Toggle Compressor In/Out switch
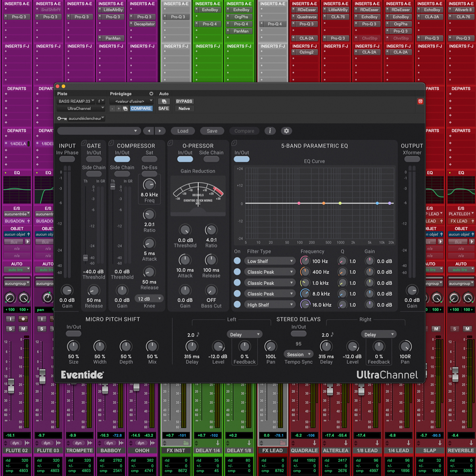Screen dimensions: 476x476 [x=122, y=159]
